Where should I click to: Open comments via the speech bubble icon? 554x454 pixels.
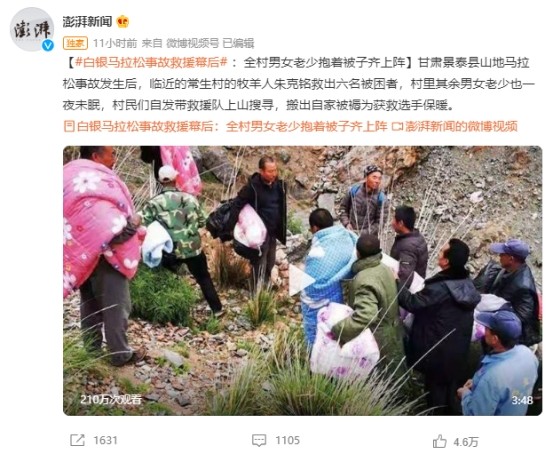click(259, 440)
